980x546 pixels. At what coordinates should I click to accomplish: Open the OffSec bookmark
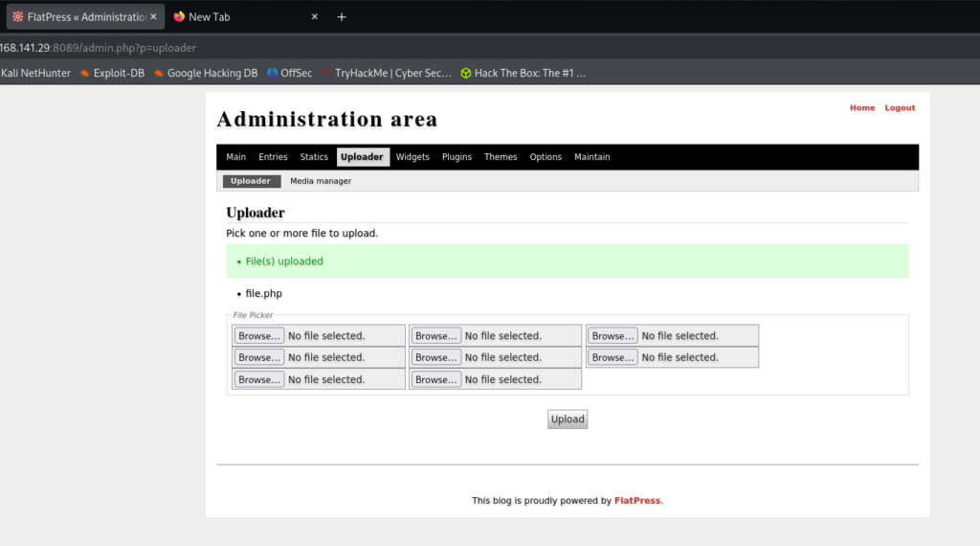[296, 73]
